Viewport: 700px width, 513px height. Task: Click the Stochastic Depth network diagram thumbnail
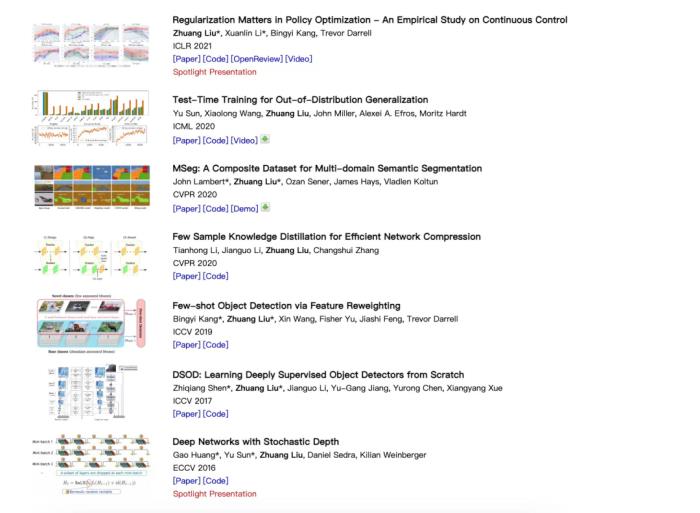(91, 464)
